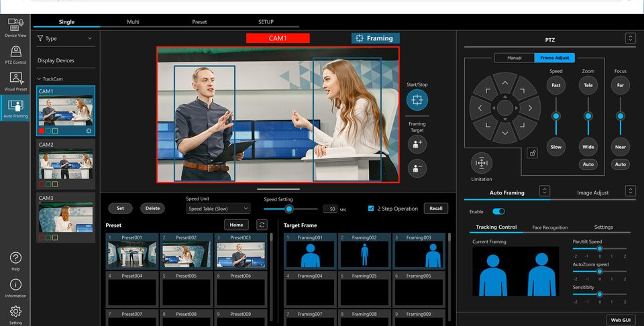Open Speed Unit dropdown
Image resolution: width=644 pixels, height=326 pixels.
click(218, 209)
